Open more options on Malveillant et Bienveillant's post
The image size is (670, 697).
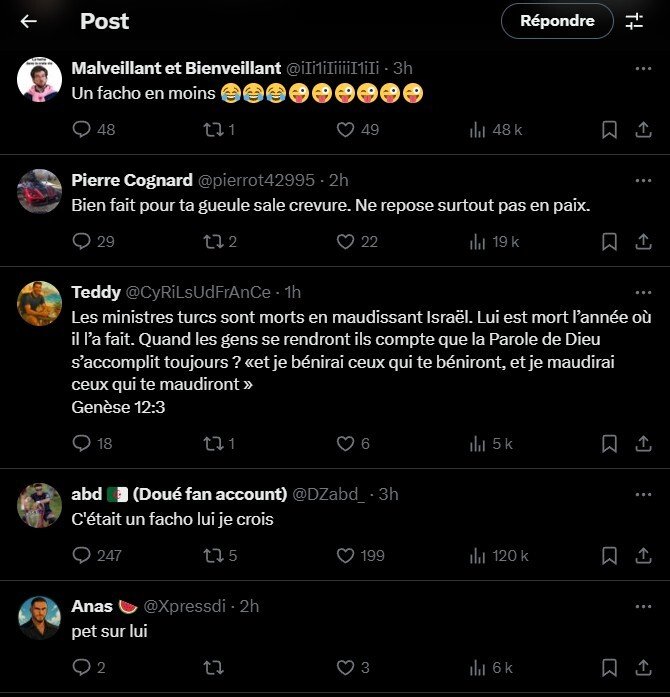click(645, 68)
